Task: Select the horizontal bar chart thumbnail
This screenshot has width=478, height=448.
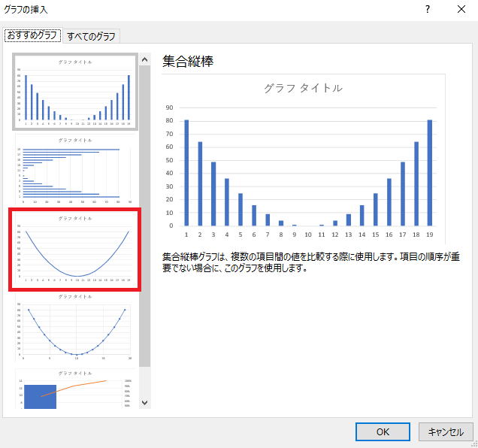Action: click(x=75, y=170)
